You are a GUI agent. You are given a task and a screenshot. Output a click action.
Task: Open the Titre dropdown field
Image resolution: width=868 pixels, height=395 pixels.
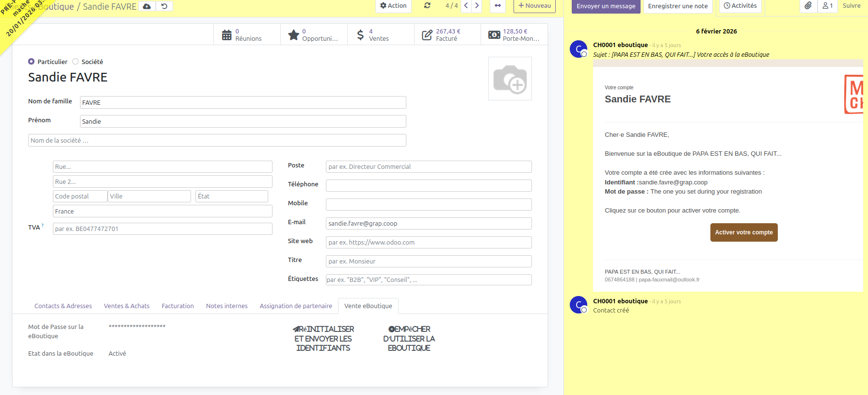[x=428, y=262]
